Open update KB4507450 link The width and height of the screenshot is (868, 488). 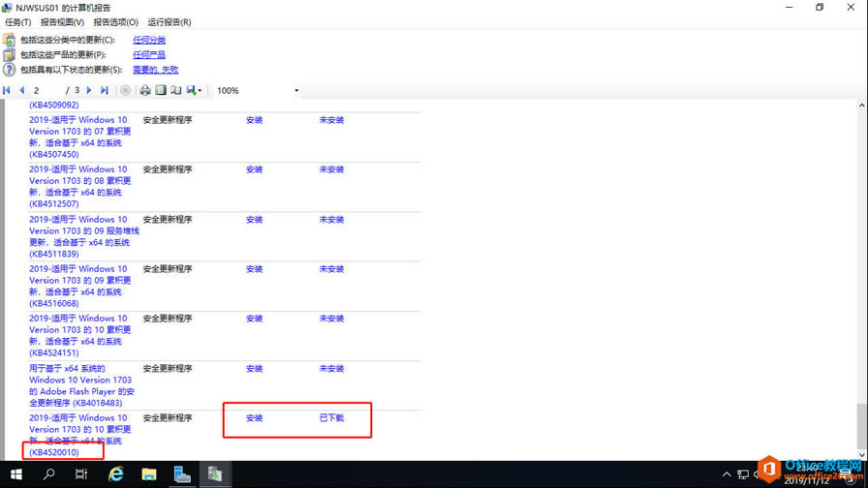pos(80,137)
